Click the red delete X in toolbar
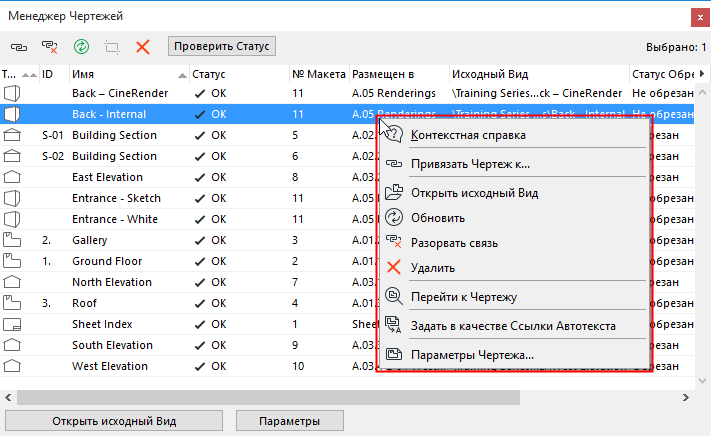The width and height of the screenshot is (711, 436). (x=143, y=46)
